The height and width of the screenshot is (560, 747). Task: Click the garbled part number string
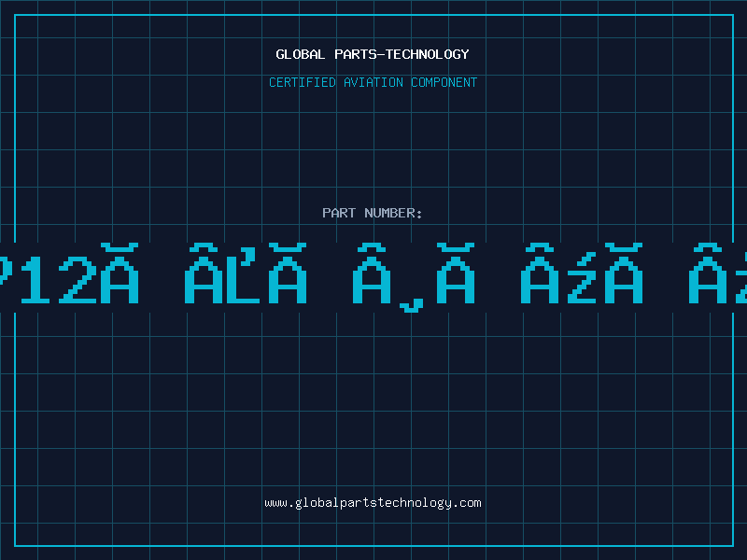click(x=373, y=277)
